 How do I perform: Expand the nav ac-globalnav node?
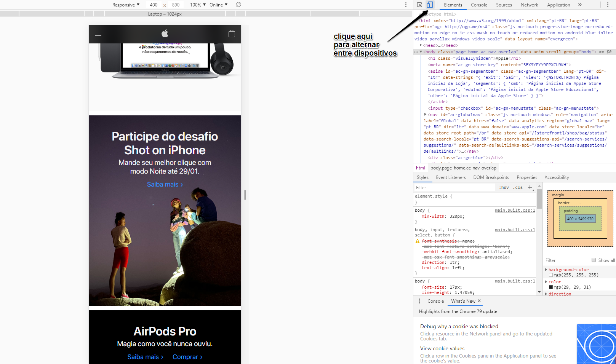point(426,115)
